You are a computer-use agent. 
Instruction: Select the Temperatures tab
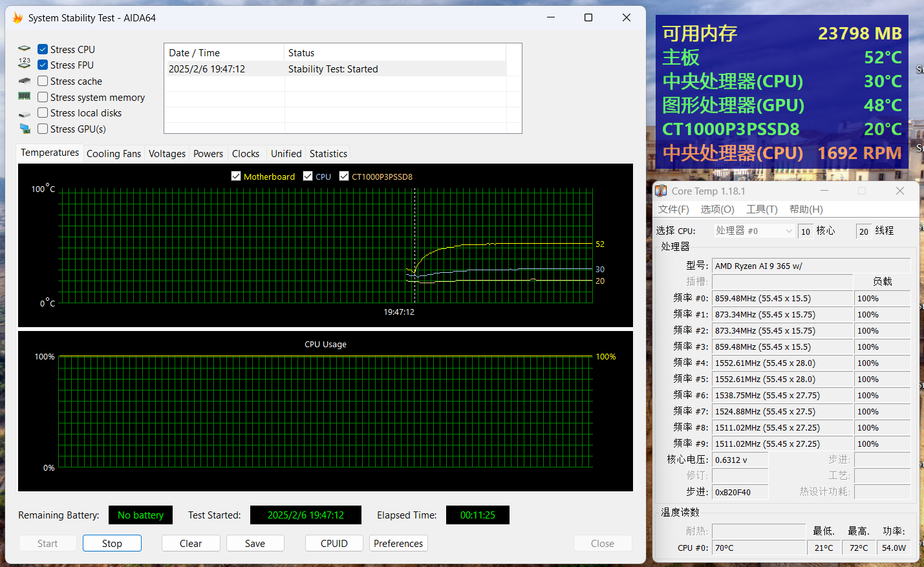[x=50, y=153]
